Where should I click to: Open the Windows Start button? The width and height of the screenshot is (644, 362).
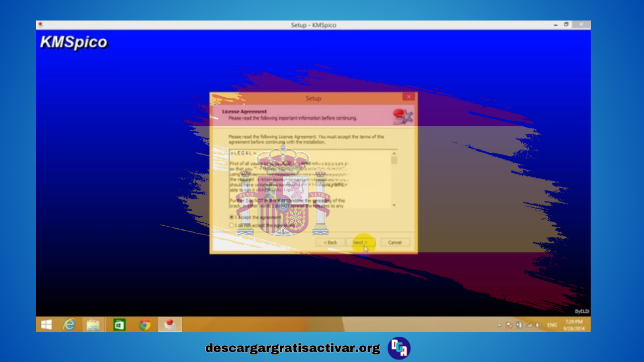point(46,325)
